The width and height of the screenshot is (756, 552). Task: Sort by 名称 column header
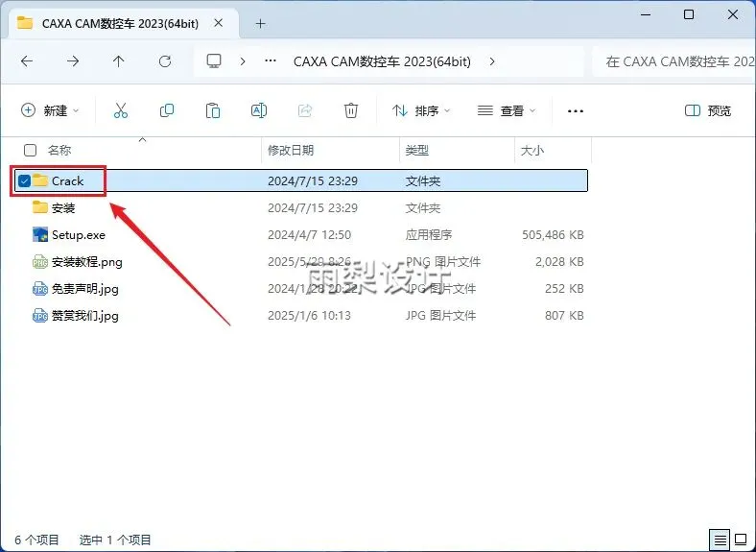[59, 151]
